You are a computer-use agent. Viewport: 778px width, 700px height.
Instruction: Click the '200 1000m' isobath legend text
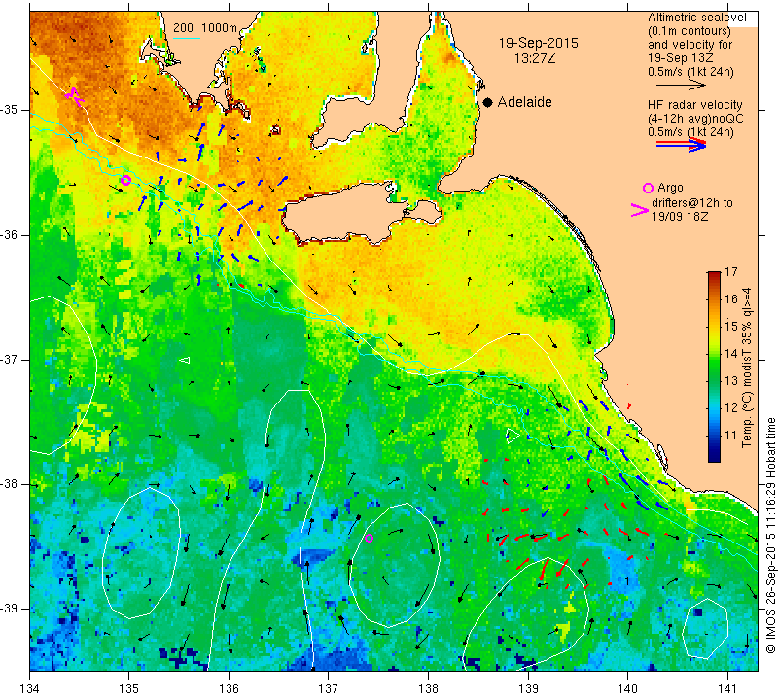tap(205, 28)
